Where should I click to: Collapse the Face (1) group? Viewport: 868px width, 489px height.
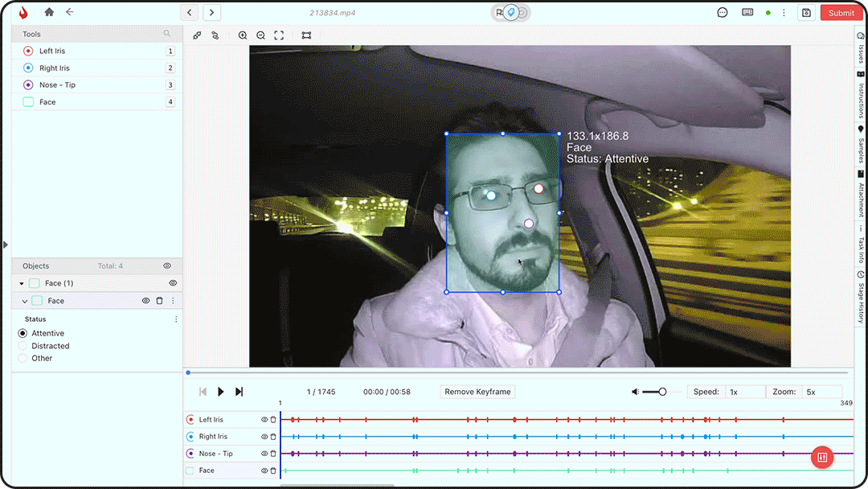click(x=22, y=284)
